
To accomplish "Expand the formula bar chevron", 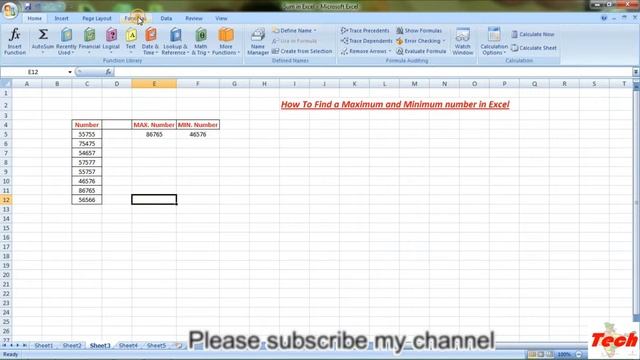I will click(636, 72).
